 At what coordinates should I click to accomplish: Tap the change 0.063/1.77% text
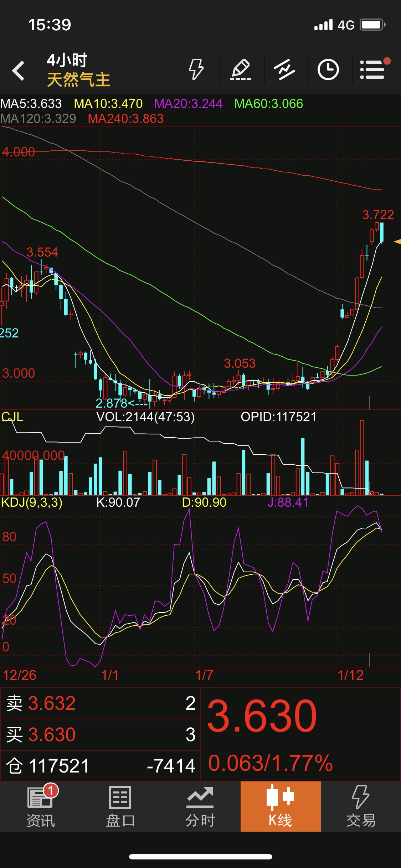click(x=271, y=763)
